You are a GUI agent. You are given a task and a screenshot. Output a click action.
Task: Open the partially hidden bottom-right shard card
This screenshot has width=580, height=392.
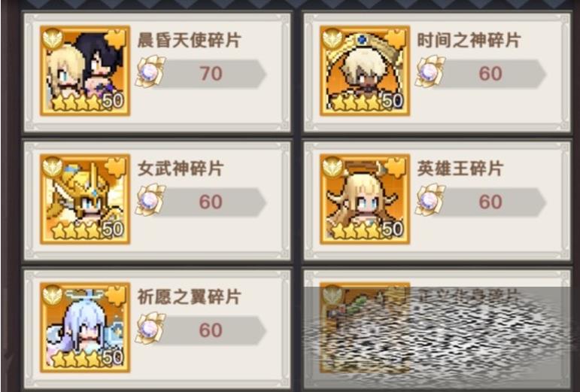tap(437, 329)
